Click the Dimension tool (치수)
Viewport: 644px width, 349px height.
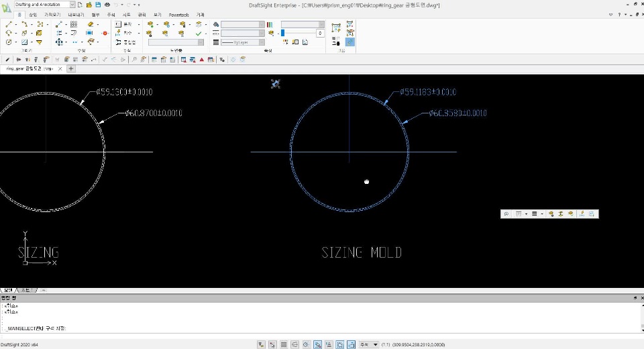(x=123, y=33)
